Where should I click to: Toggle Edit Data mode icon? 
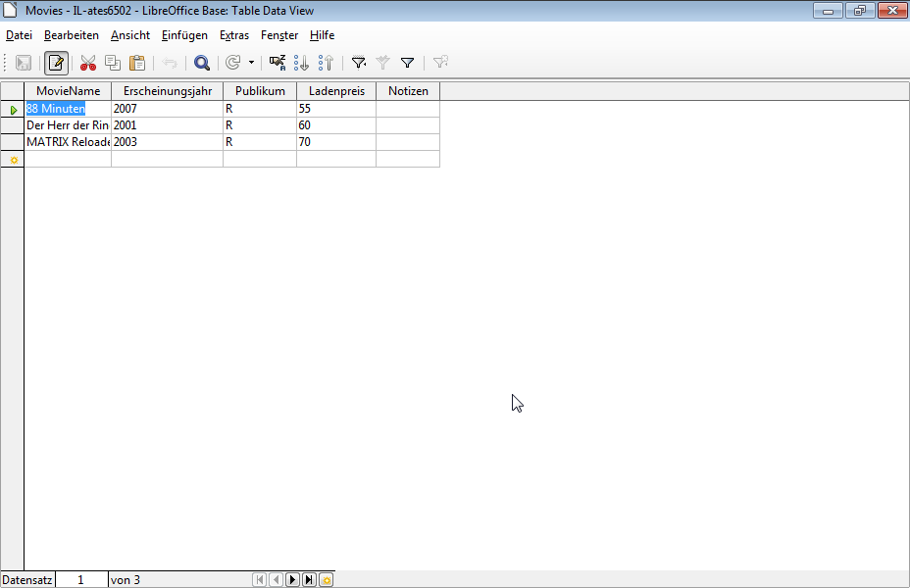(56, 63)
